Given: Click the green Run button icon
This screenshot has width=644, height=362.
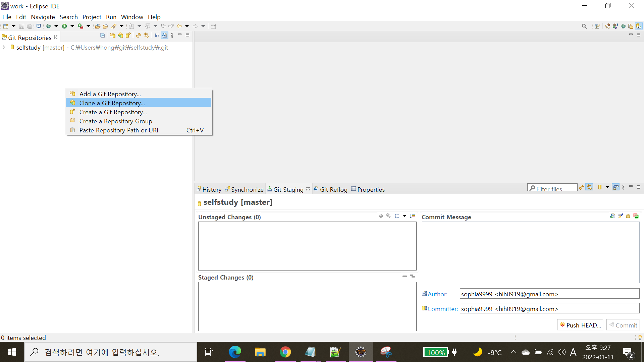Looking at the screenshot, I should click(x=64, y=26).
